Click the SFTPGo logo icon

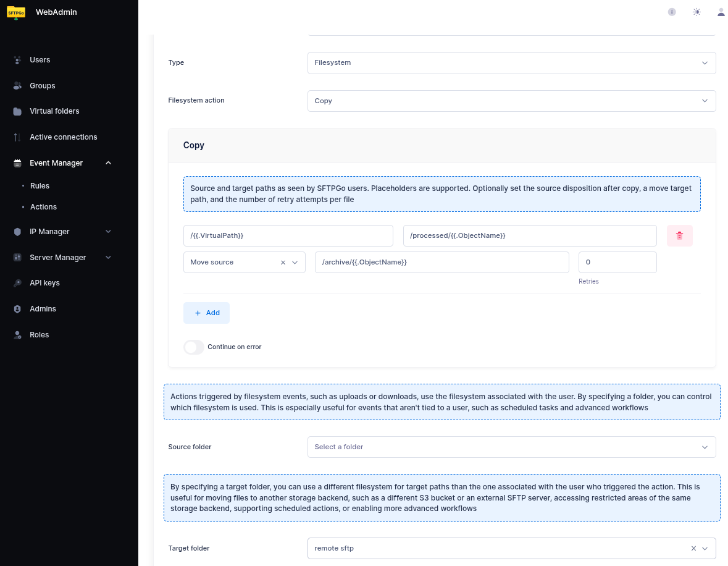(16, 12)
